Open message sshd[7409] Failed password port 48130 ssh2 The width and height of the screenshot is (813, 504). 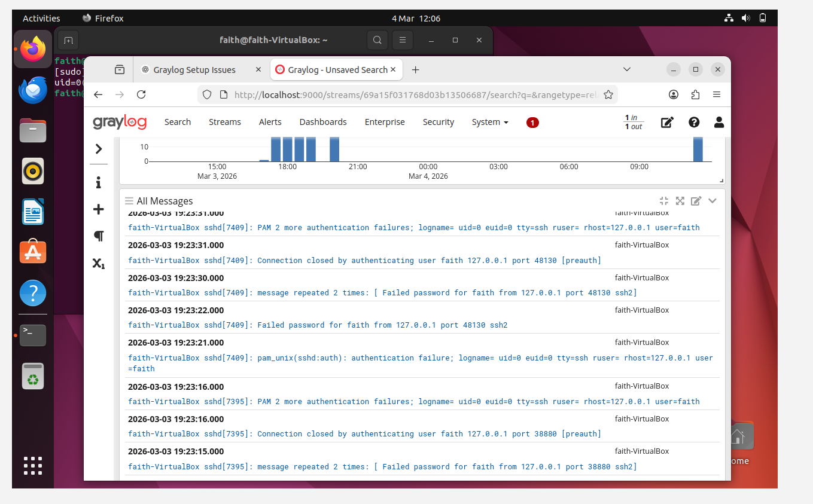pyautogui.click(x=318, y=325)
